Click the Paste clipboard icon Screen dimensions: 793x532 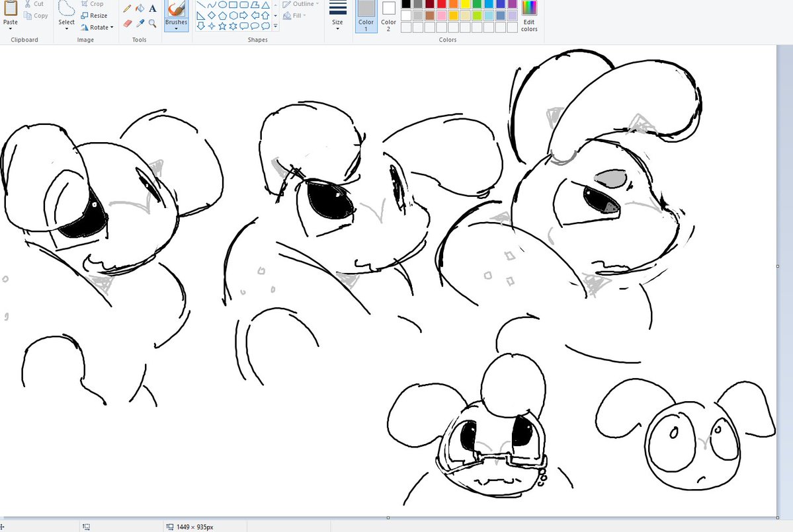pyautogui.click(x=11, y=7)
